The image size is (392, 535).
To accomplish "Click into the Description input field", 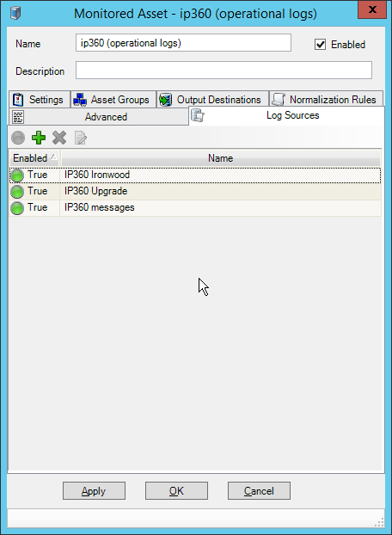I will [x=224, y=71].
